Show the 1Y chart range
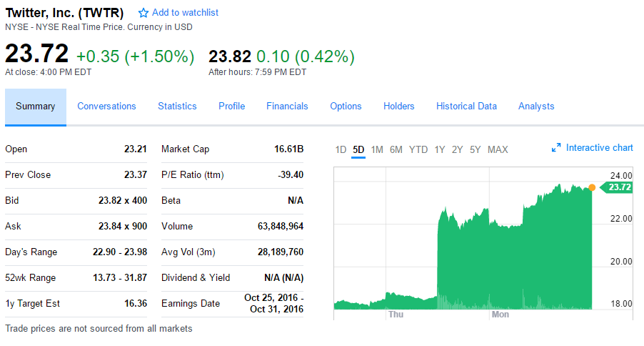 point(440,149)
